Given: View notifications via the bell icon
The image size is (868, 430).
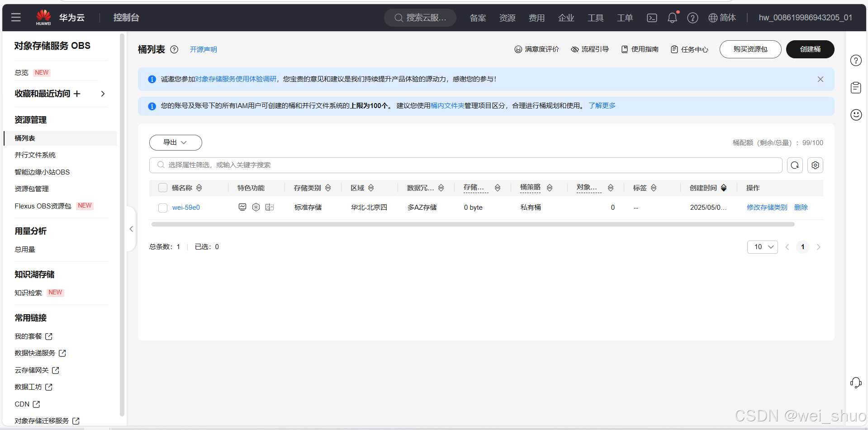Looking at the screenshot, I should coord(672,18).
